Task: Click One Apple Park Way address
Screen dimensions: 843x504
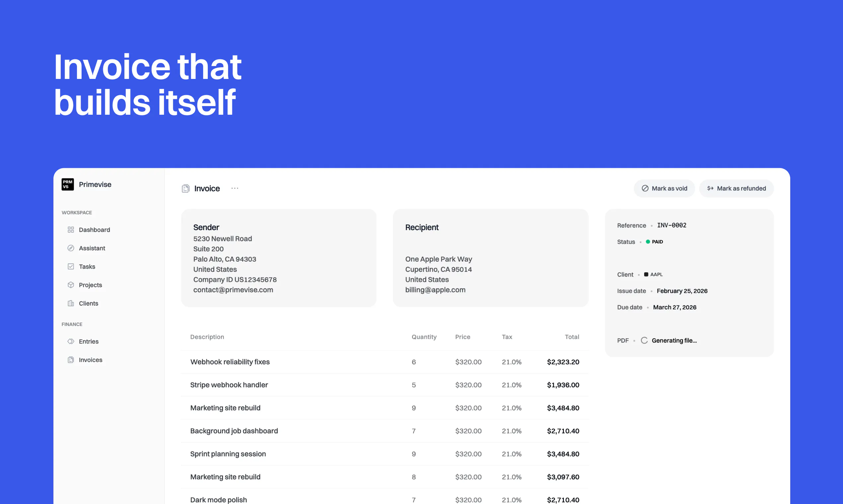Action: tap(438, 259)
